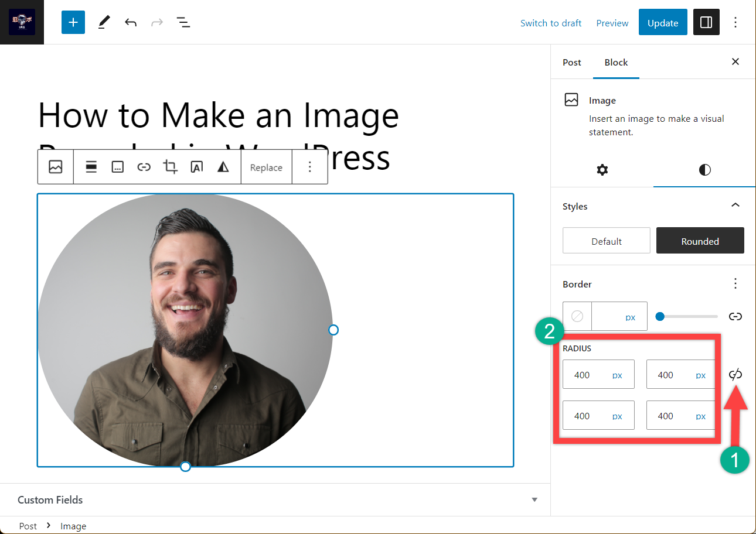Viewport: 756px width, 534px height.
Task: Click the border width slider handle
Action: tap(660, 316)
